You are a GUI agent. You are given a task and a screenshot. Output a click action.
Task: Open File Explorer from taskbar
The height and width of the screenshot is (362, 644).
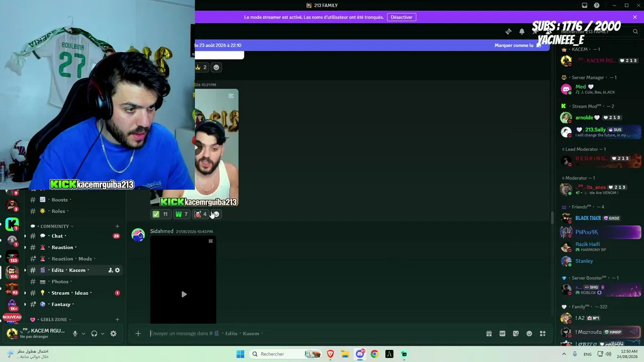[x=345, y=354]
